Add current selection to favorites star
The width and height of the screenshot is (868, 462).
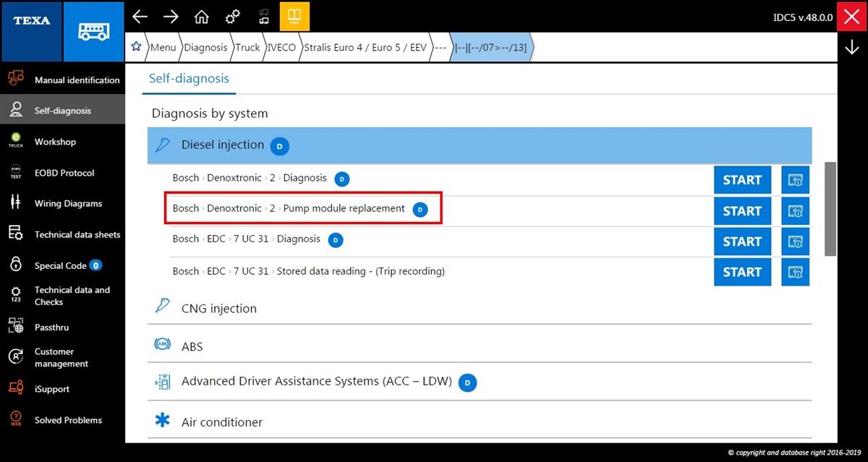[136, 48]
